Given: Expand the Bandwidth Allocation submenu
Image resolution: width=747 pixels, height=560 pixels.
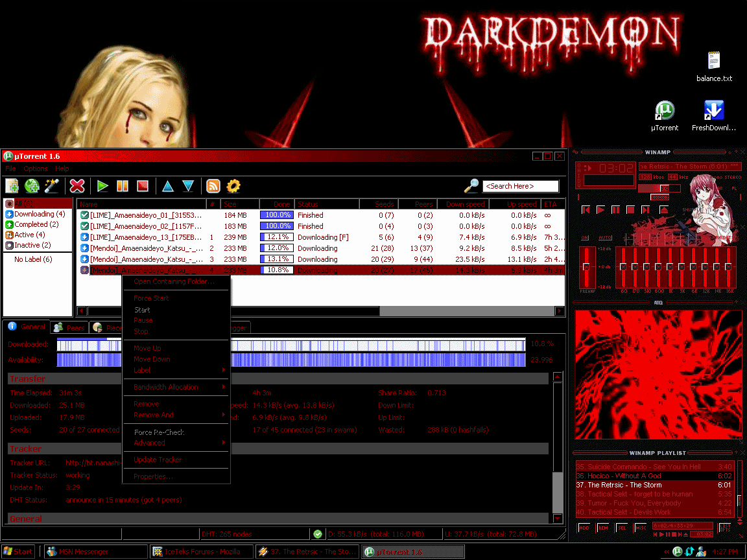Looking at the screenshot, I should click(x=176, y=387).
